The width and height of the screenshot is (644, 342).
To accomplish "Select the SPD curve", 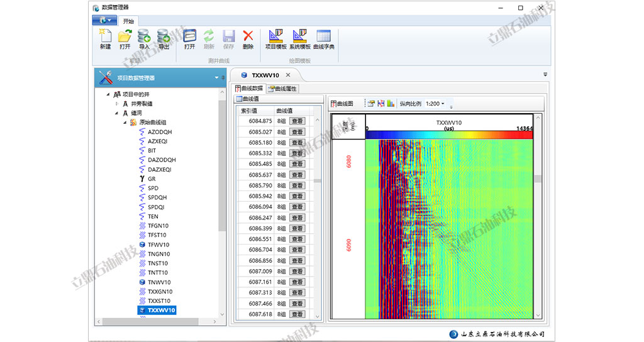I will (x=153, y=188).
